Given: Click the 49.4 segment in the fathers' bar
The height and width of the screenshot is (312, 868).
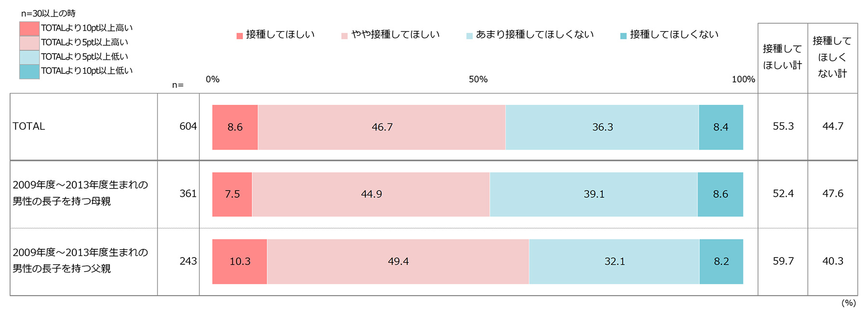Looking at the screenshot, I should pyautogui.click(x=398, y=261).
